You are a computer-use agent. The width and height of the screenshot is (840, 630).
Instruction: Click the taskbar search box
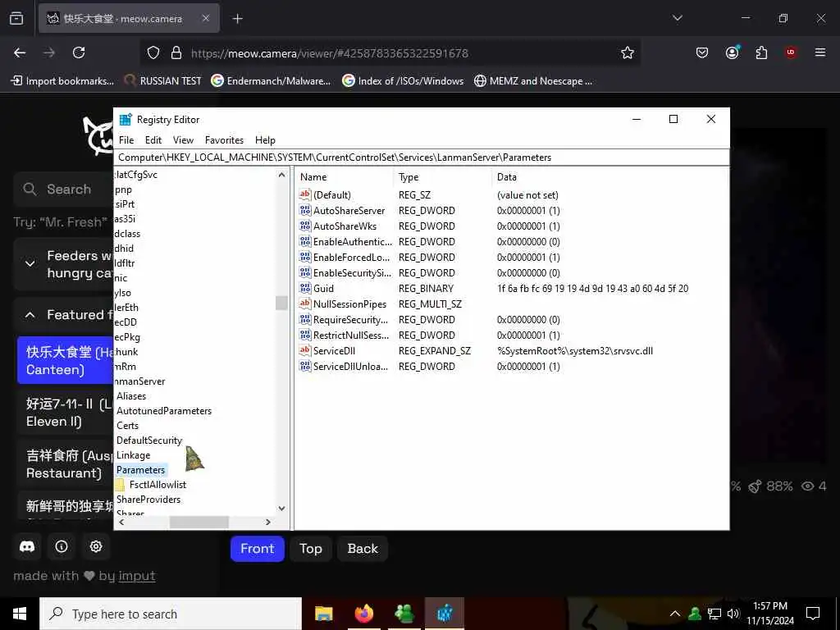pos(171,614)
